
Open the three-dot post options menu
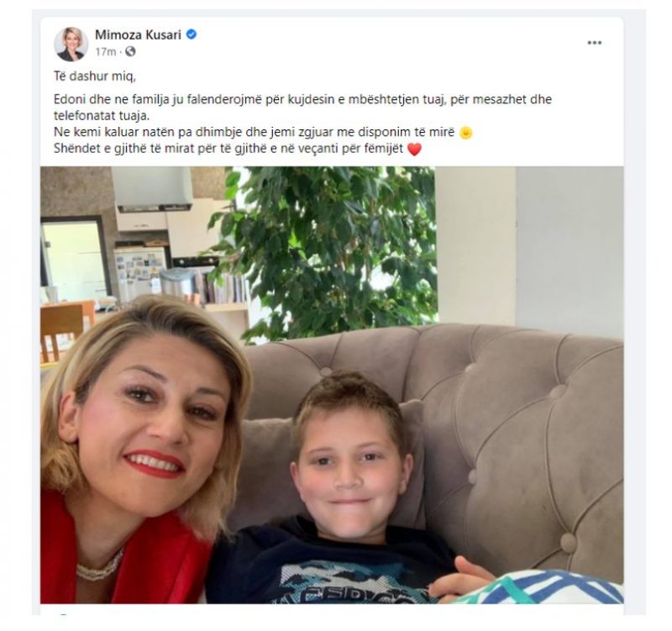595,43
